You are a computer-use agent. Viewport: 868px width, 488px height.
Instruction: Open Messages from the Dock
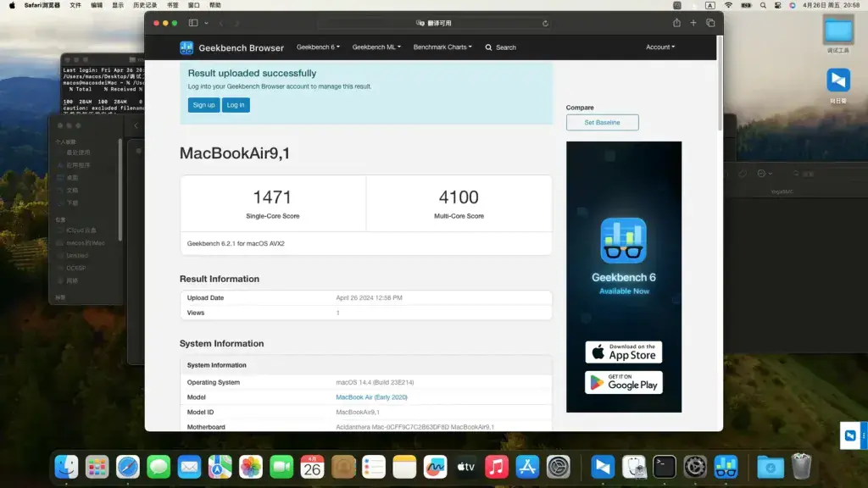click(159, 467)
